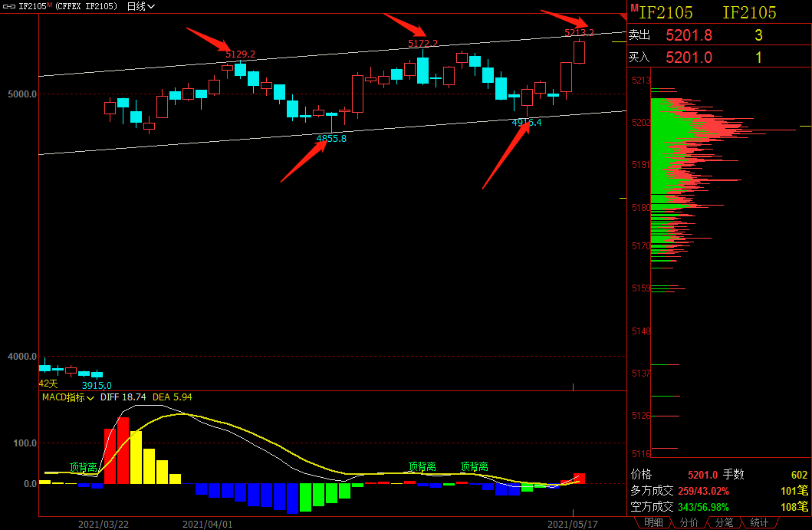Click the 买入 volume 1
This screenshot has width=812, height=530.
pos(758,58)
